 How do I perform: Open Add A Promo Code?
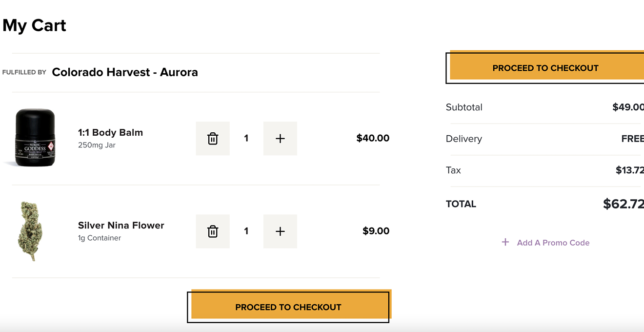553,242
